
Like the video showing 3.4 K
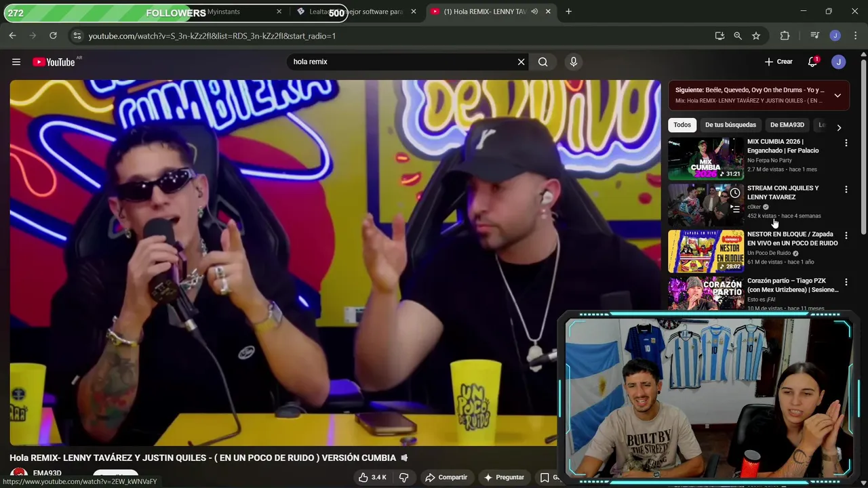(x=372, y=477)
